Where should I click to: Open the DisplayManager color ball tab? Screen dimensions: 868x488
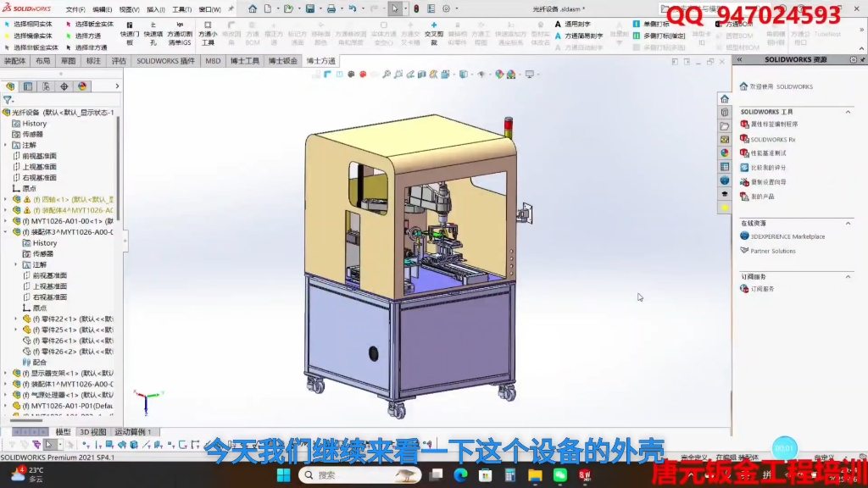click(x=82, y=86)
